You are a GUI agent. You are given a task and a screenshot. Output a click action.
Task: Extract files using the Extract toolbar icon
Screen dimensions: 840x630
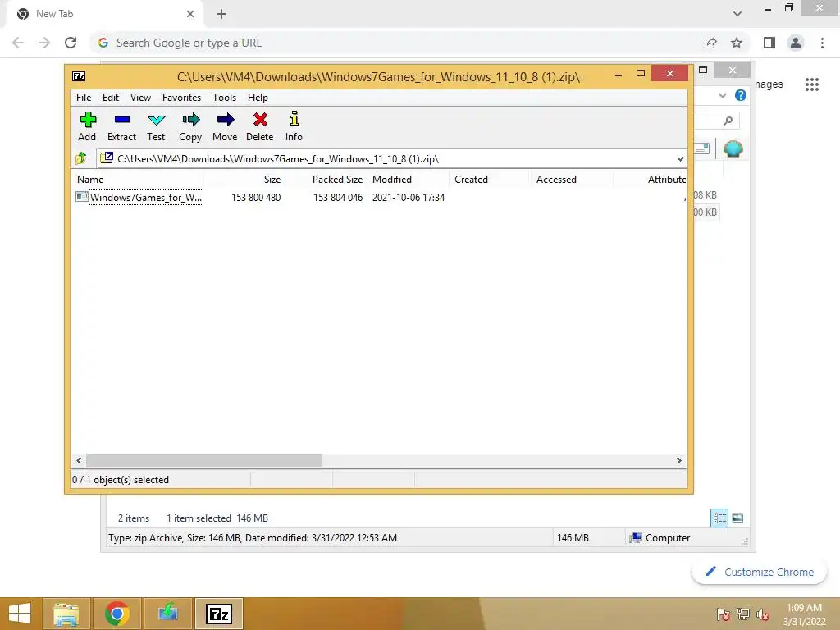point(121,127)
